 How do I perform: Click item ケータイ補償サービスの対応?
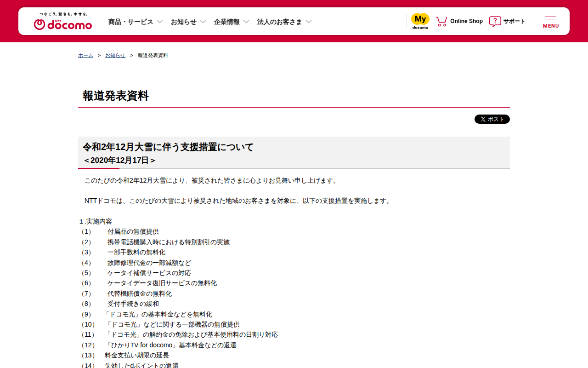coord(149,273)
